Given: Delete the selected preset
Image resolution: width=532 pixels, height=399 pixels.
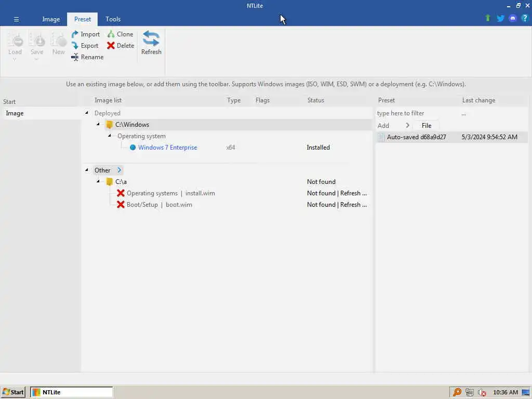Looking at the screenshot, I should pos(121,46).
